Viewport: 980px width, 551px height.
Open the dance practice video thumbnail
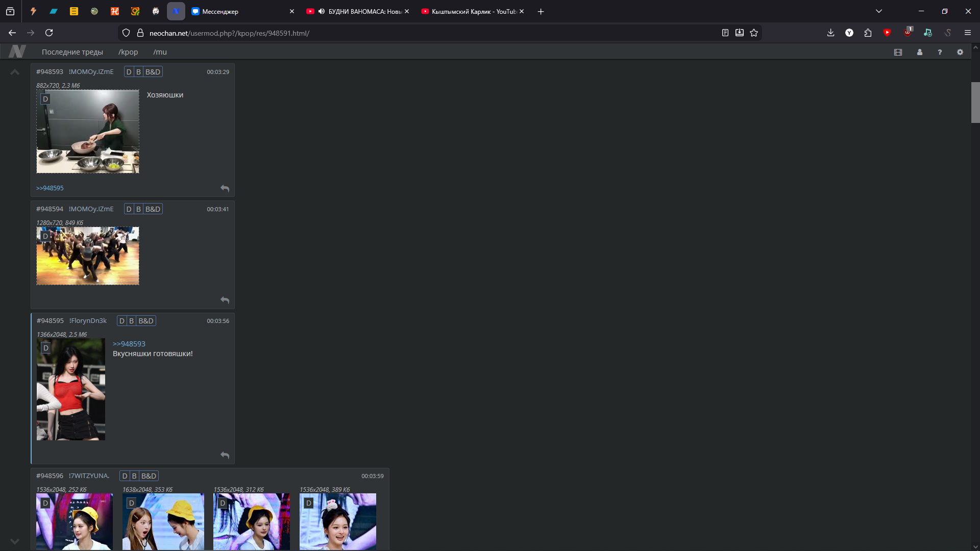pyautogui.click(x=88, y=256)
